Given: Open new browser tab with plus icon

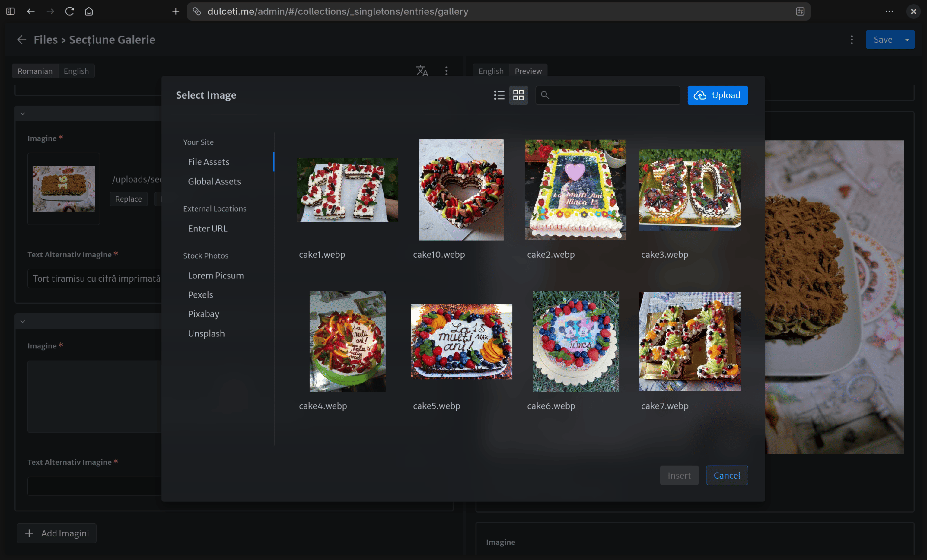Looking at the screenshot, I should tap(176, 11).
